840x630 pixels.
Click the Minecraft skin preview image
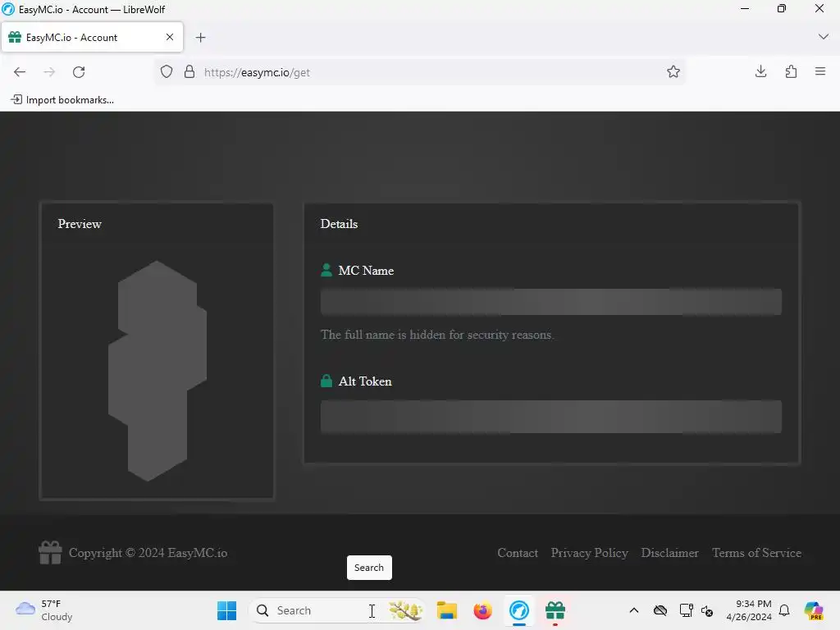coord(157,371)
